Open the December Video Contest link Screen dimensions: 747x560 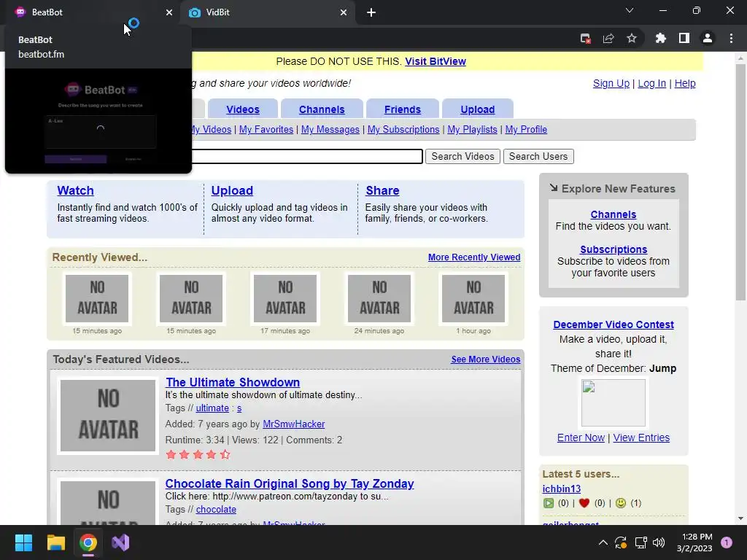click(614, 324)
